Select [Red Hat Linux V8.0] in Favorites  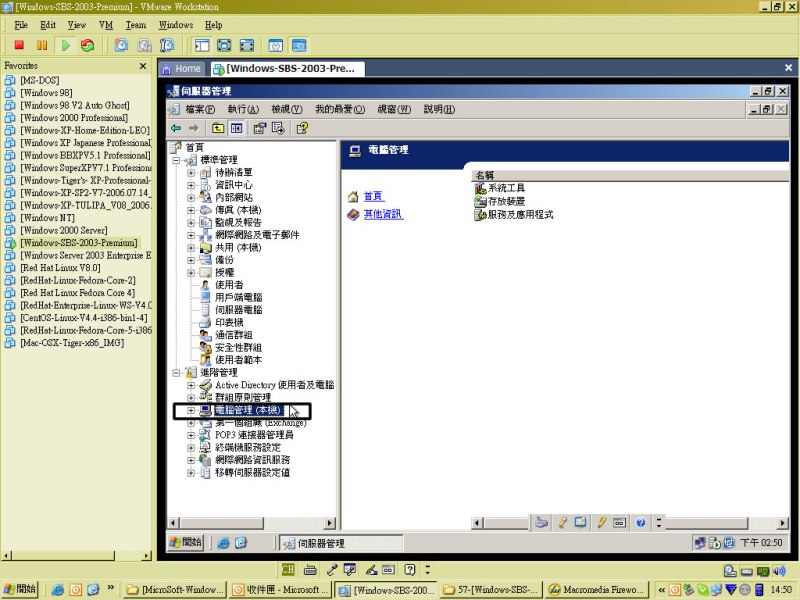pos(60,268)
